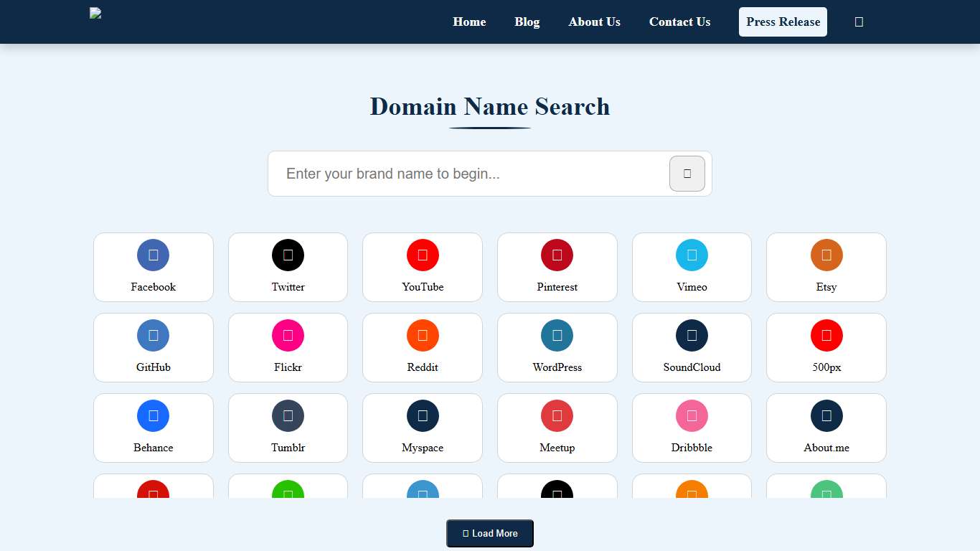980x551 pixels.
Task: Select the Twitter platform icon
Action: point(288,255)
